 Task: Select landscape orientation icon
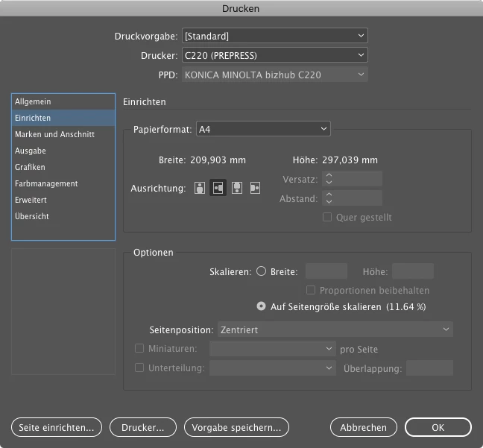tap(218, 188)
